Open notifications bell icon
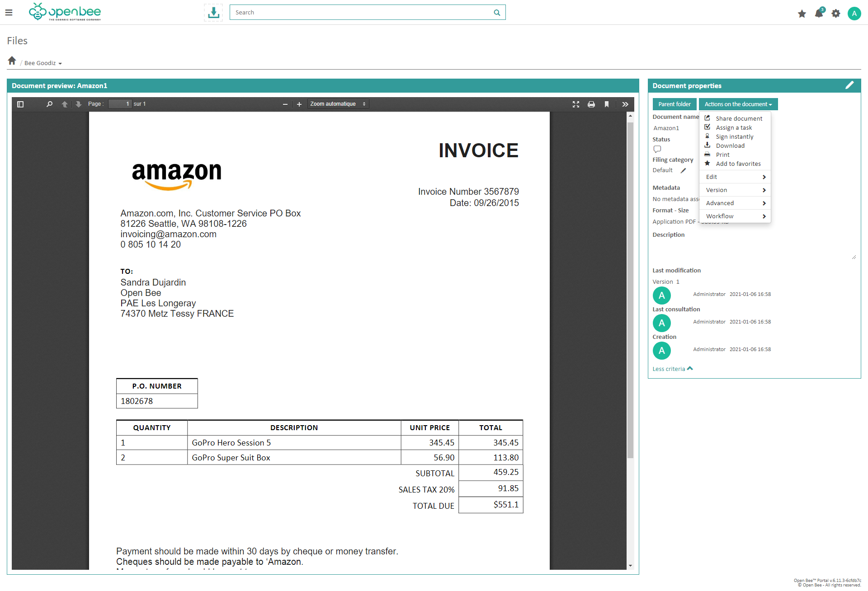Viewport: 868px width, 591px height. click(x=819, y=13)
